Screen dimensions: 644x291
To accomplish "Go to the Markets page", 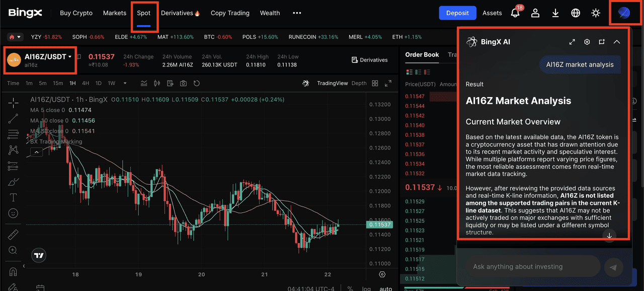I will pos(115,13).
